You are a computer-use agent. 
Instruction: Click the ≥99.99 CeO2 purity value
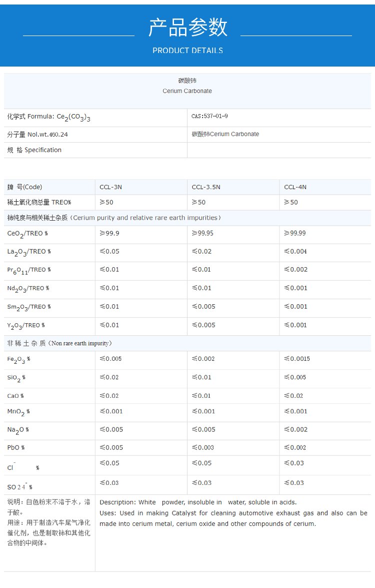[294, 233]
